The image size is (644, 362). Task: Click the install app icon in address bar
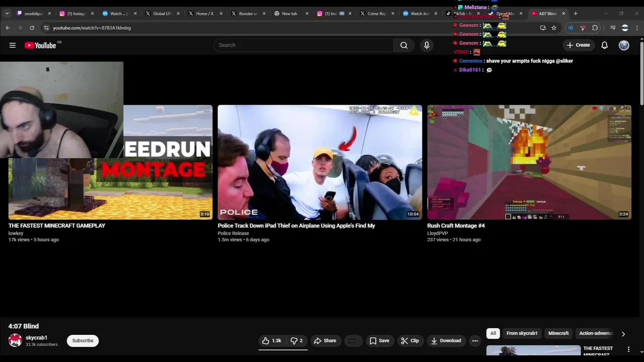tap(543, 28)
